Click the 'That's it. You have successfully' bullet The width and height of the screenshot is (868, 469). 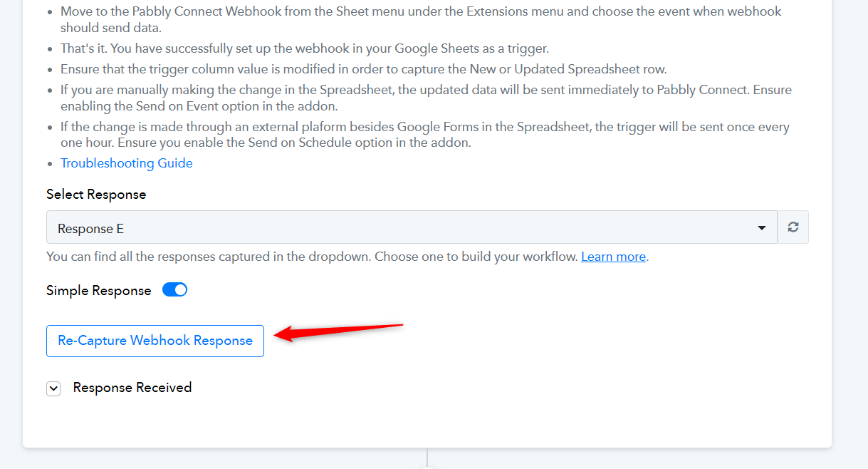(305, 49)
